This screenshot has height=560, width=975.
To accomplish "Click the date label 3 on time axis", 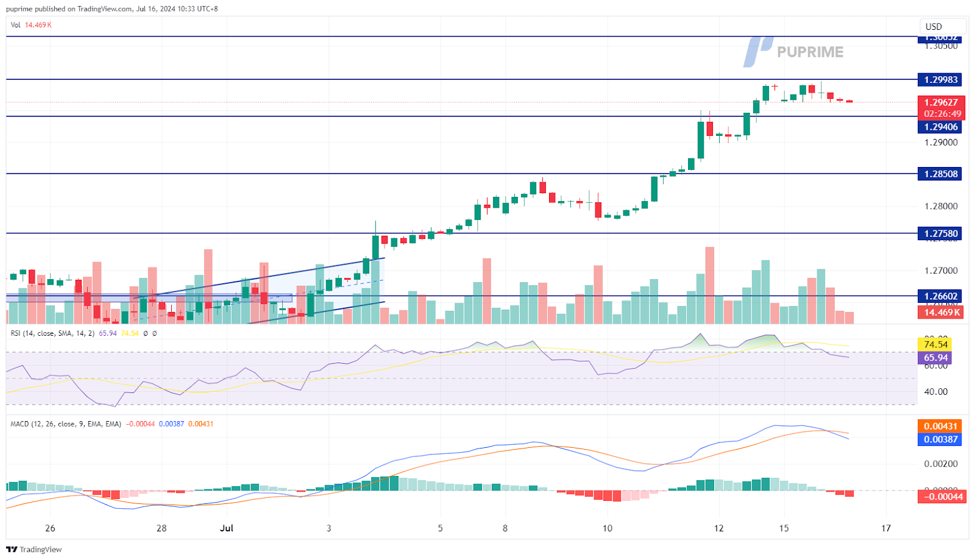I will point(329,528).
